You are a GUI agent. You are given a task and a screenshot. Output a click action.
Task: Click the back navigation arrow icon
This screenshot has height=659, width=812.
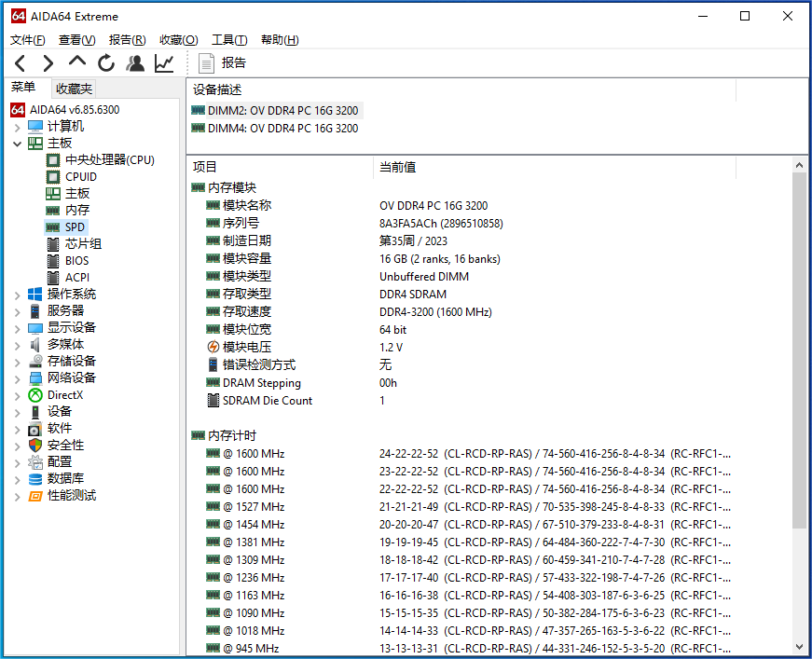click(x=20, y=62)
